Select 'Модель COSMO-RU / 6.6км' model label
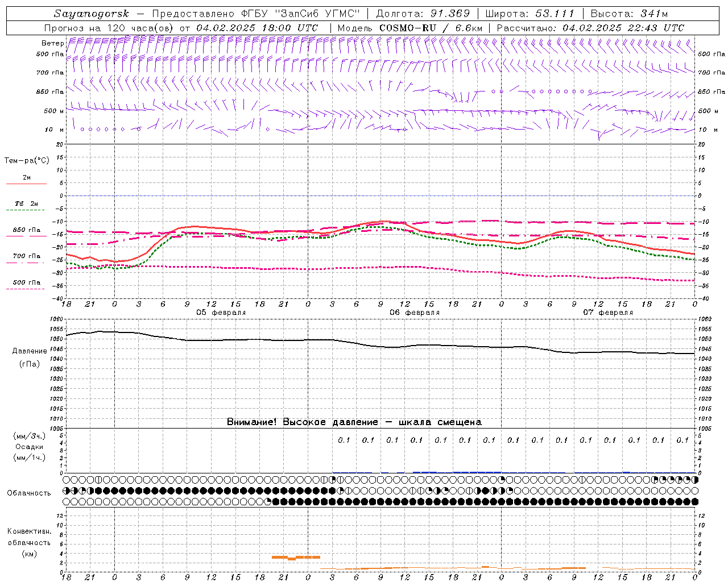This screenshot has width=728, height=582. [409, 28]
